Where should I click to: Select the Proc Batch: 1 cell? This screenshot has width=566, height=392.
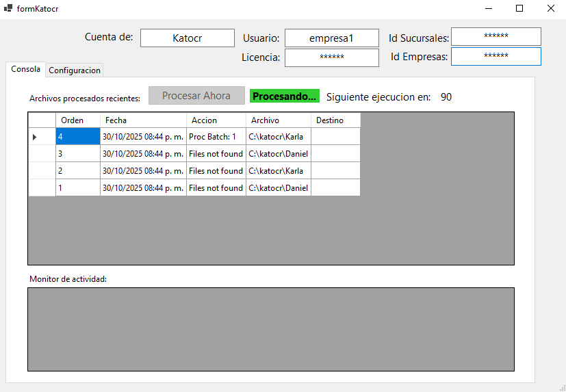coord(216,137)
